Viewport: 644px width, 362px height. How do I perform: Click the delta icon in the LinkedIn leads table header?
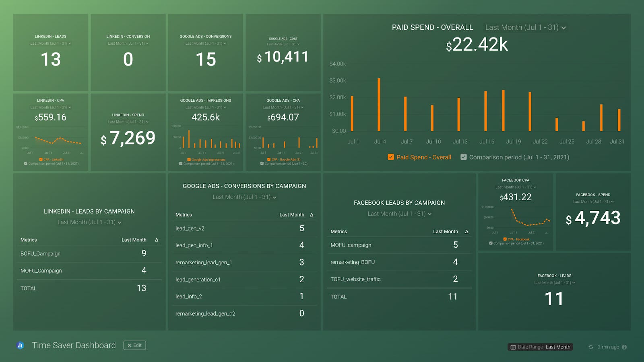[157, 240]
